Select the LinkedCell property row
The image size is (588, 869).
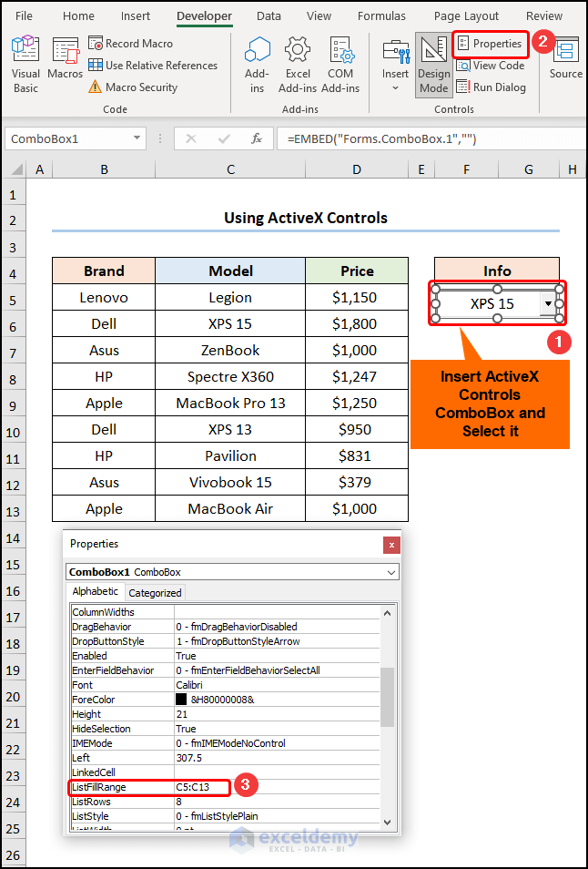[226, 772]
